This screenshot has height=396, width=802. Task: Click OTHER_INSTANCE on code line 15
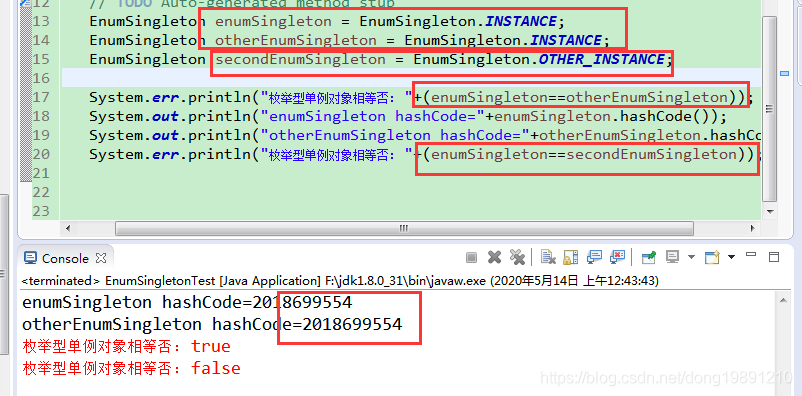tap(602, 59)
